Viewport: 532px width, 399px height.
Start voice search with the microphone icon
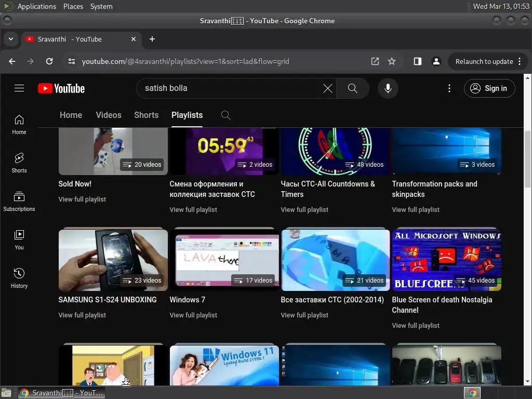[x=388, y=88]
